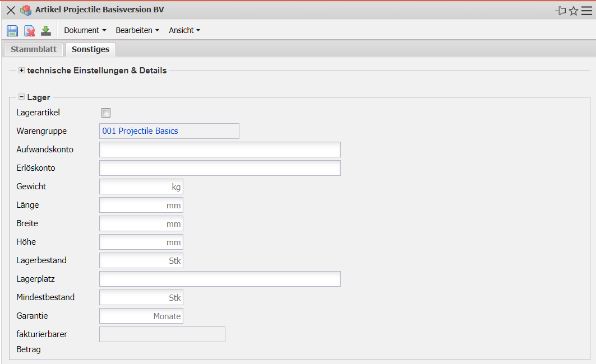Click the green download arrow icon
The height and width of the screenshot is (364, 596).
(46, 31)
